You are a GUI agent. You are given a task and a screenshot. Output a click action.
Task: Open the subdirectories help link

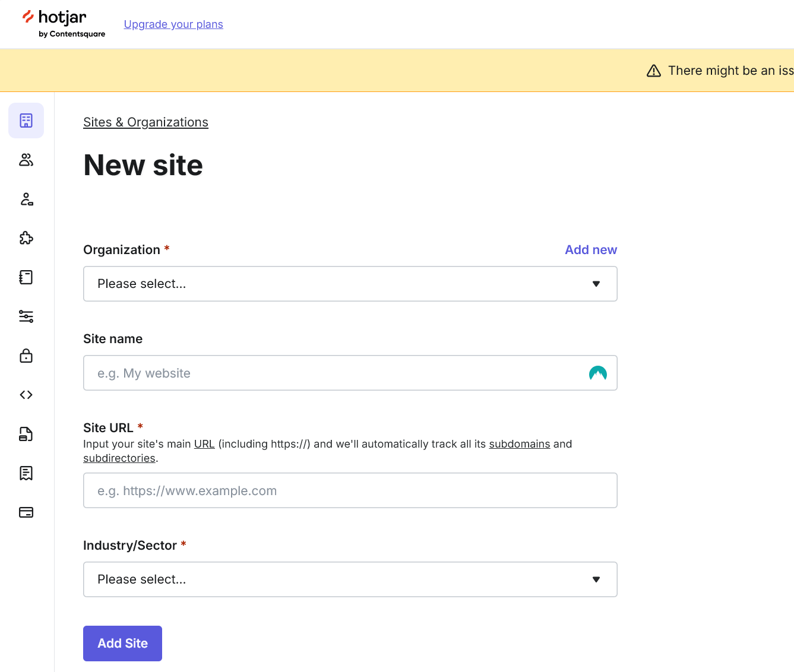pos(119,458)
